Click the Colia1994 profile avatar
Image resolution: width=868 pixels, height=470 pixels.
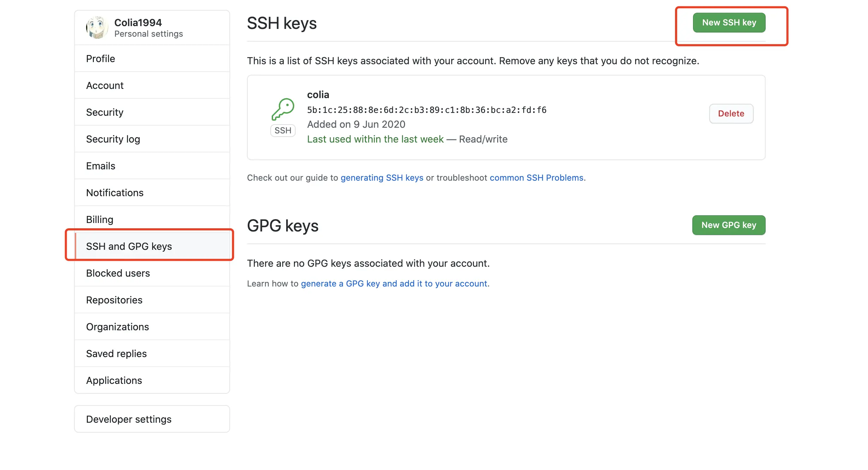click(97, 28)
